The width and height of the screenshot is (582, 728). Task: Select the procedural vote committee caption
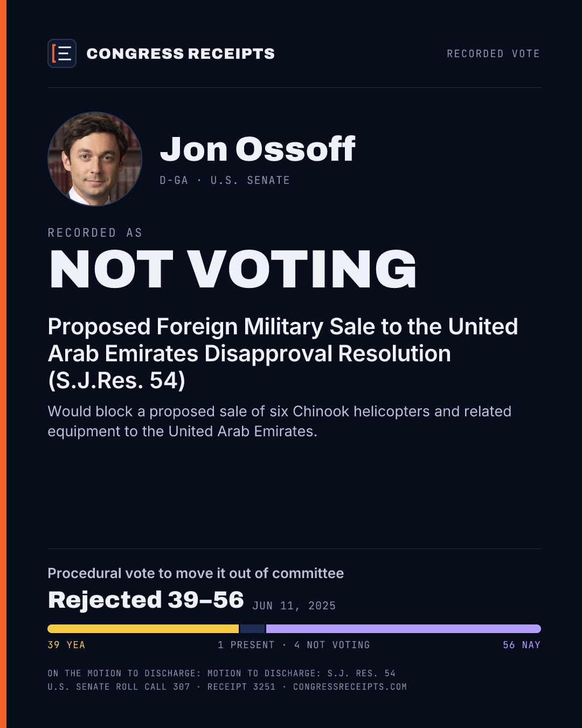[196, 573]
